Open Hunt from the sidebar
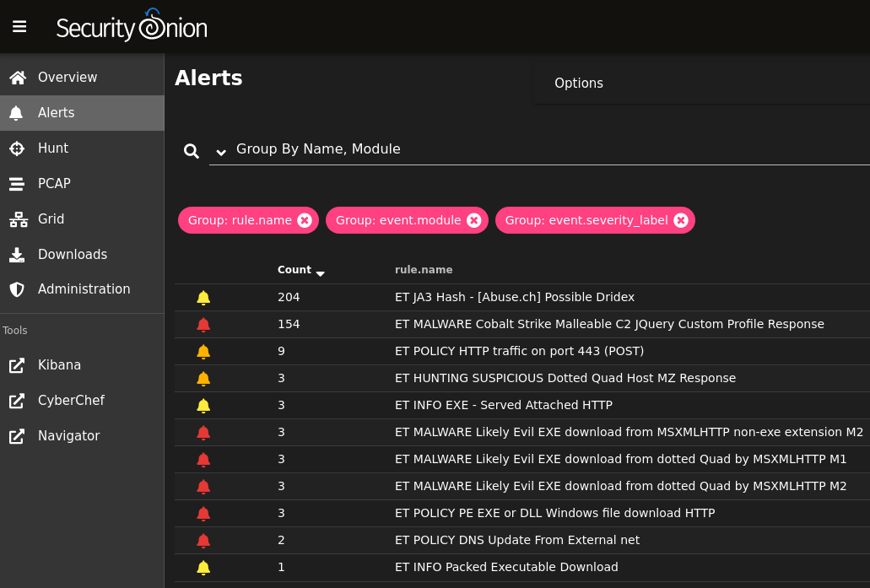The image size is (870, 588). (x=82, y=148)
